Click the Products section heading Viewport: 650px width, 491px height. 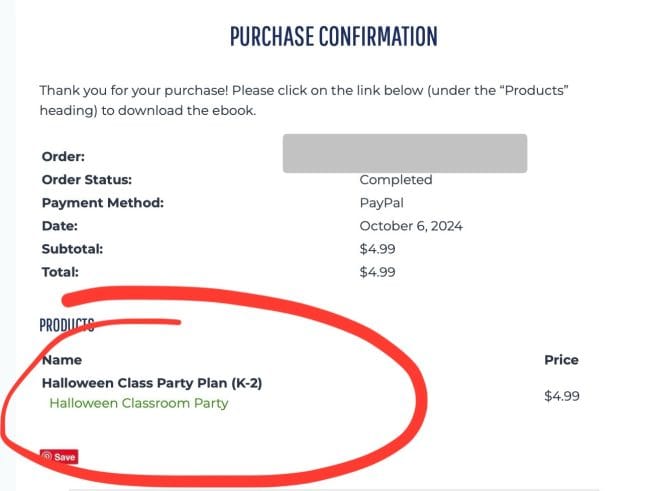(67, 325)
